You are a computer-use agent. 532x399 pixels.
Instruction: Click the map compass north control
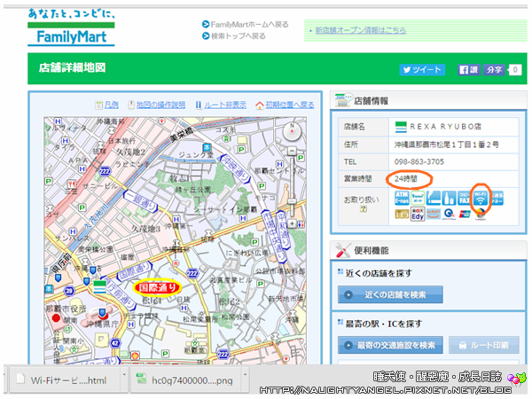tap(292, 130)
